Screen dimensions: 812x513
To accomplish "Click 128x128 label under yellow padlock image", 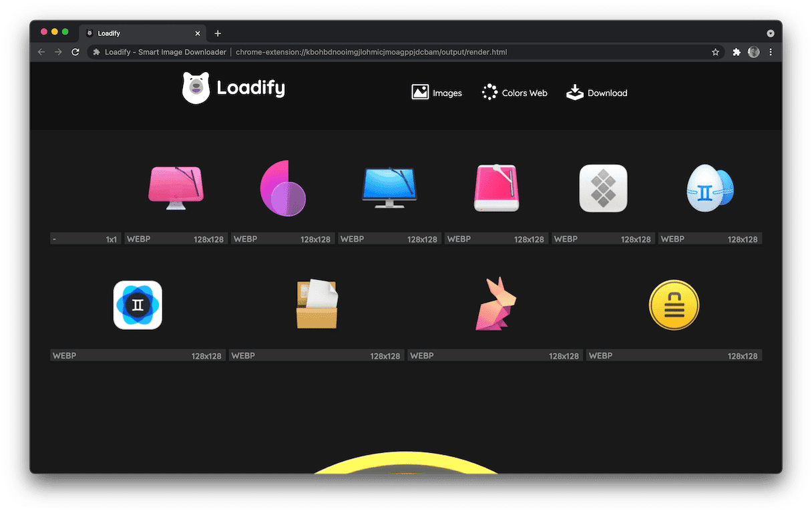I will click(x=743, y=356).
